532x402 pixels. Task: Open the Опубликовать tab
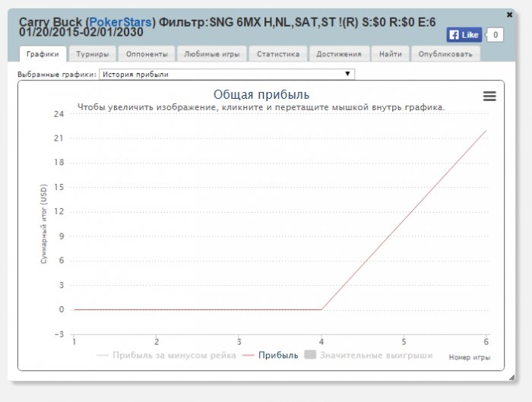tap(445, 54)
